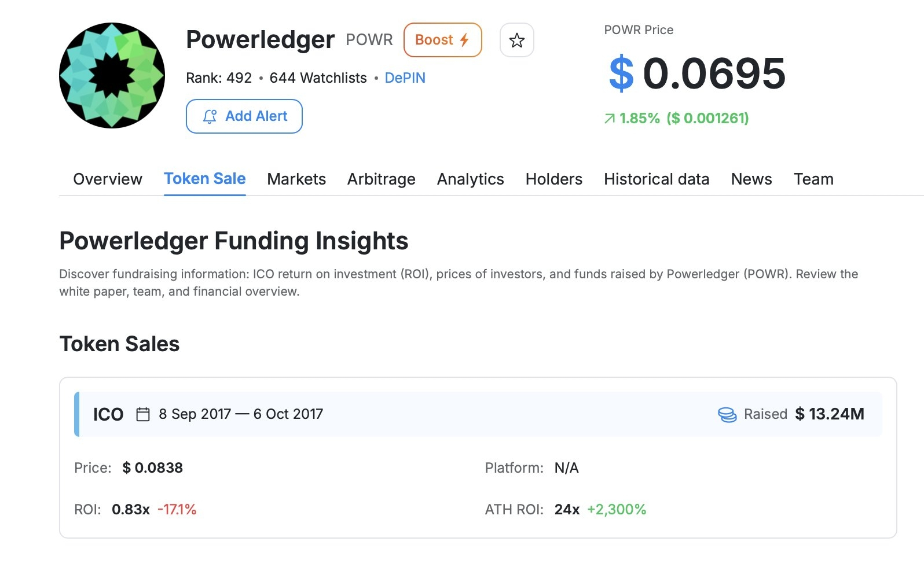Open the Historical data tab
This screenshot has width=924, height=567.
pyautogui.click(x=657, y=179)
